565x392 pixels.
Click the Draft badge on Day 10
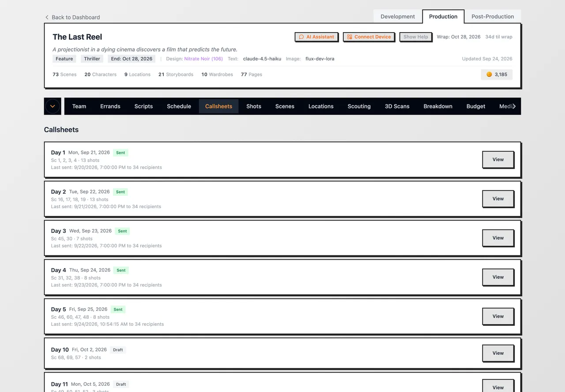[118, 350]
